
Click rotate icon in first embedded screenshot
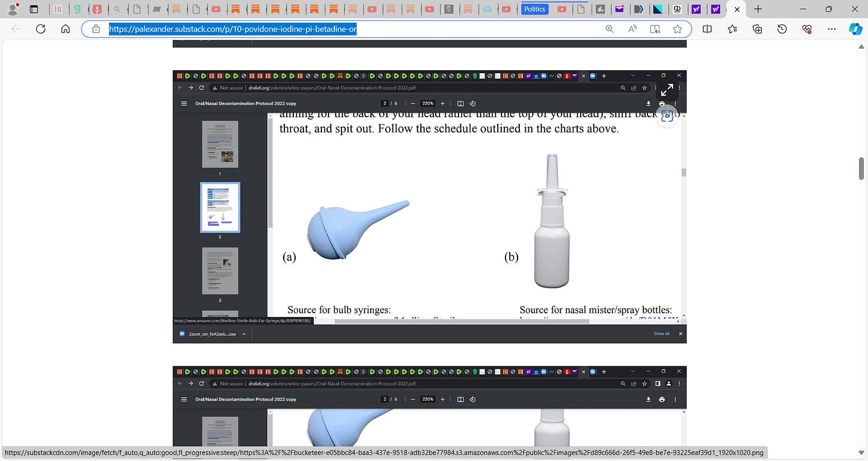tap(473, 103)
